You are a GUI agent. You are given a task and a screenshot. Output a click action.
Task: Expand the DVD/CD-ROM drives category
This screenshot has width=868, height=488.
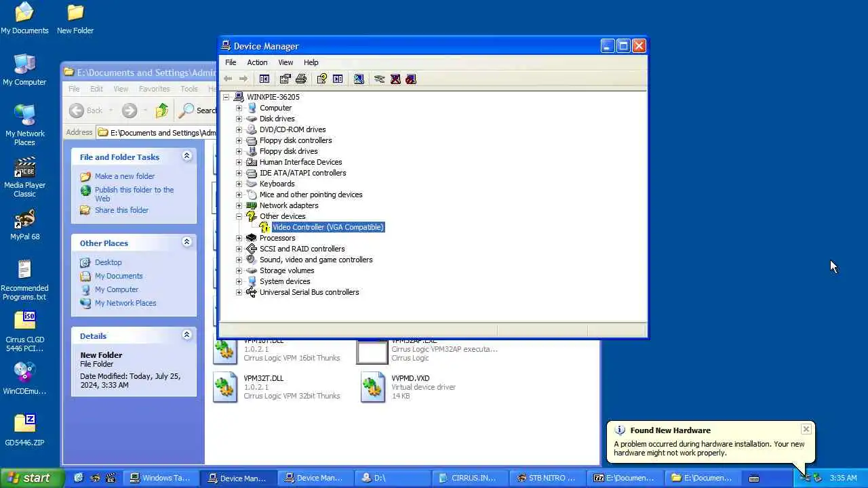click(x=239, y=129)
